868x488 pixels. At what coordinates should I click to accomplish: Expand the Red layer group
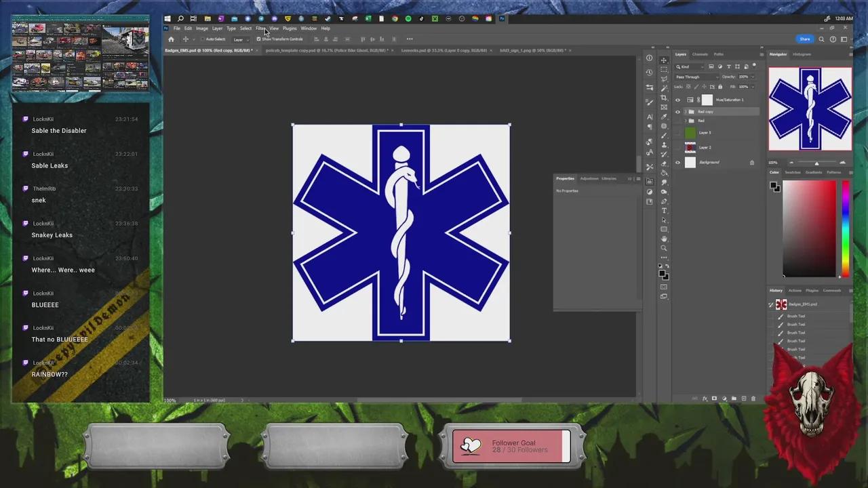(686, 121)
